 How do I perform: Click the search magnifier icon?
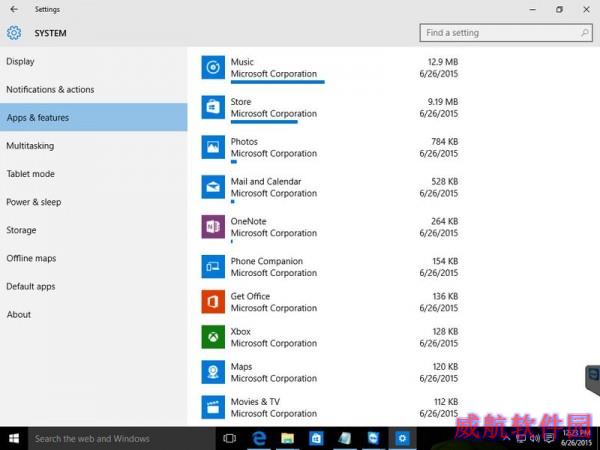pyautogui.click(x=584, y=33)
